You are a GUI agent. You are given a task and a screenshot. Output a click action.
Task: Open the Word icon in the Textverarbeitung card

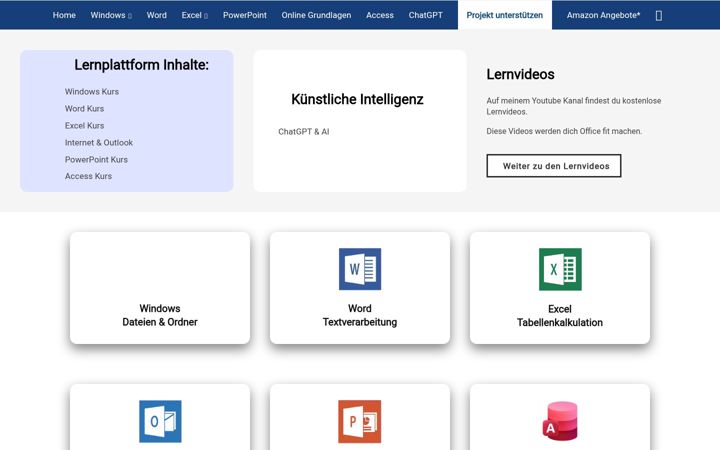click(x=360, y=269)
